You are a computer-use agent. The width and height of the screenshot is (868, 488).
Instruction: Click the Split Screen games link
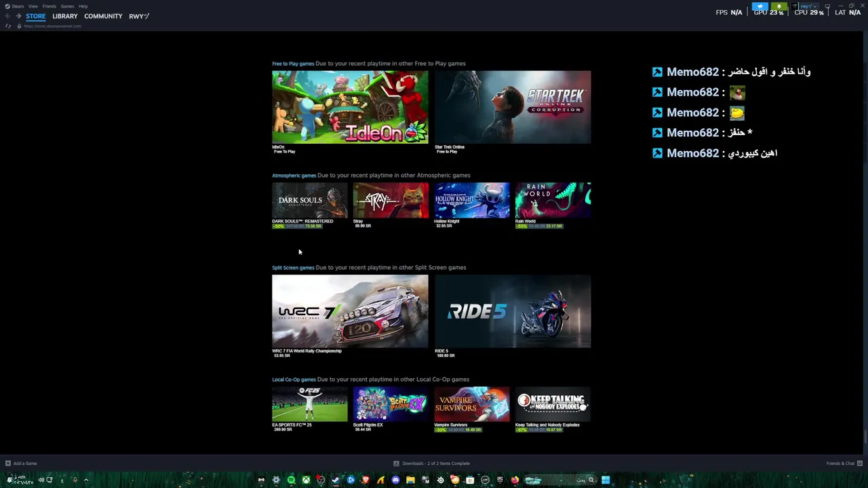point(293,268)
